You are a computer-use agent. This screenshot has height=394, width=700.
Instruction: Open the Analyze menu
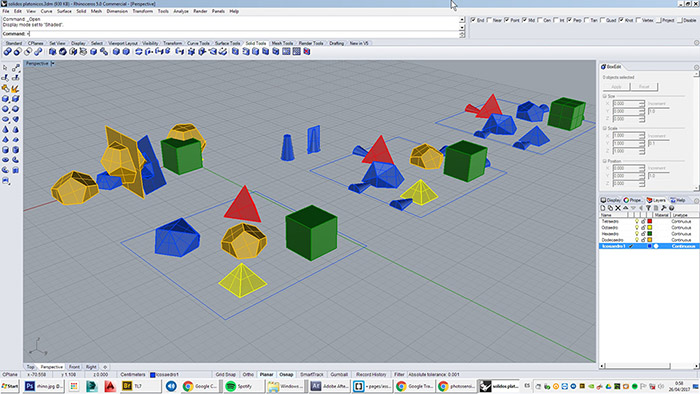tap(181, 11)
